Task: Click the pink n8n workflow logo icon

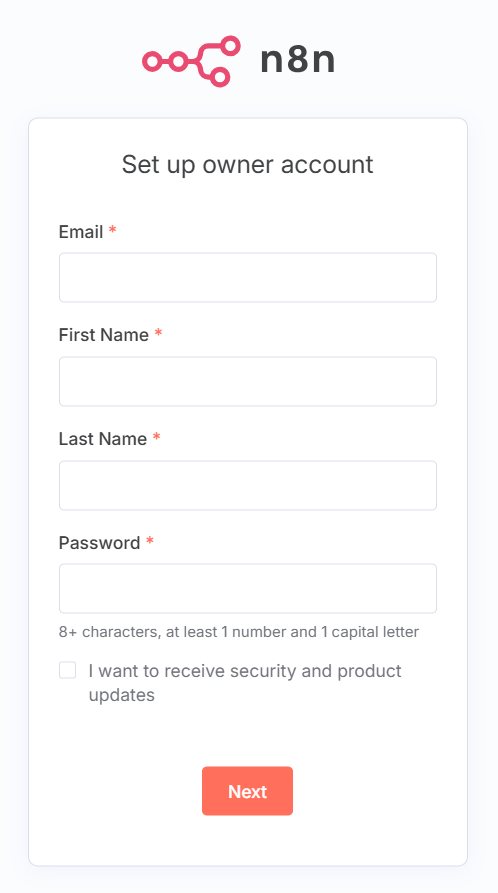Action: 191,61
